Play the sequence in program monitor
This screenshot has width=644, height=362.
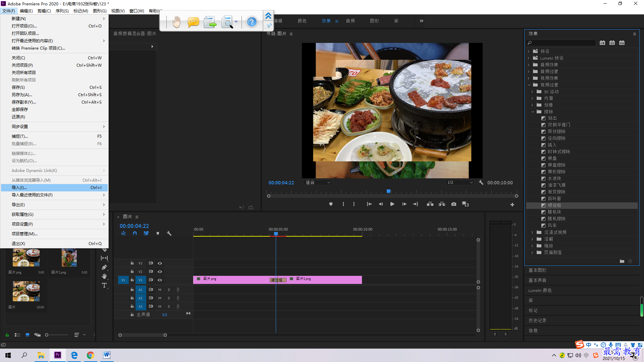[392, 204]
